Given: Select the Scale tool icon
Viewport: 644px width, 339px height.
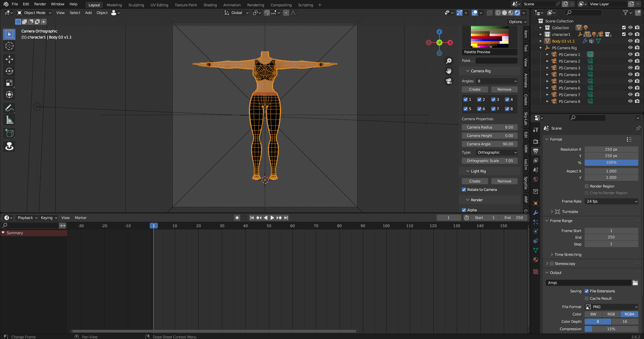Looking at the screenshot, I should tap(9, 83).
